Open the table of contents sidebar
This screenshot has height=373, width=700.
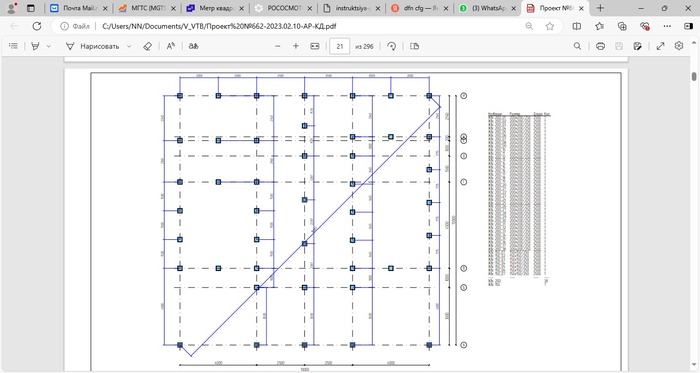click(x=13, y=46)
